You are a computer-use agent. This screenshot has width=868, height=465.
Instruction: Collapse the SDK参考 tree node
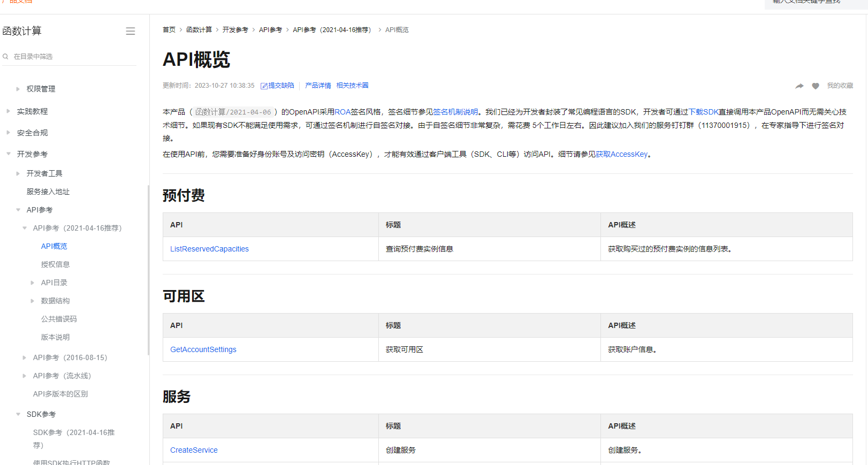(18, 414)
